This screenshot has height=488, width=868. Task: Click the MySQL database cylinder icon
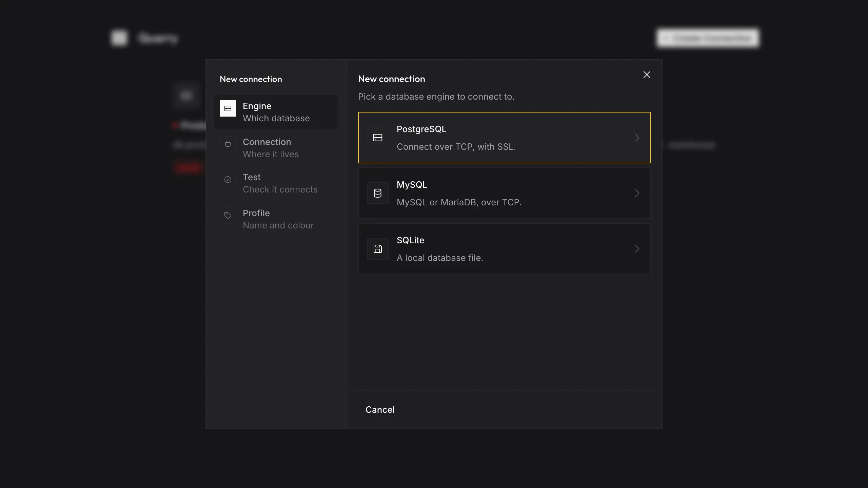point(378,193)
